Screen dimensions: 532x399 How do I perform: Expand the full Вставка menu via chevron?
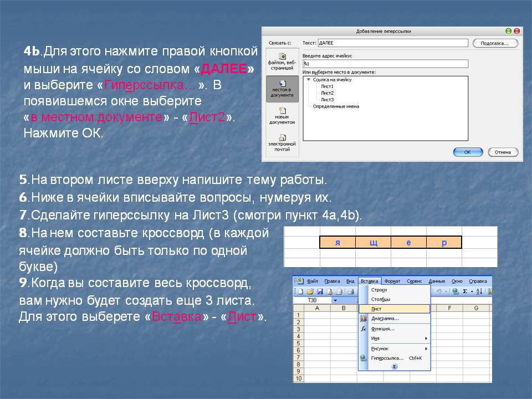394,367
